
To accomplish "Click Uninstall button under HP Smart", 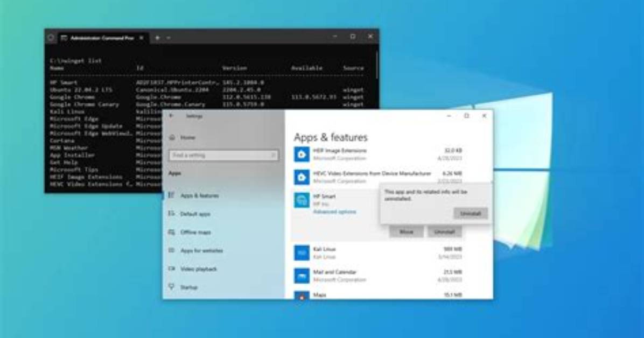I will 444,232.
